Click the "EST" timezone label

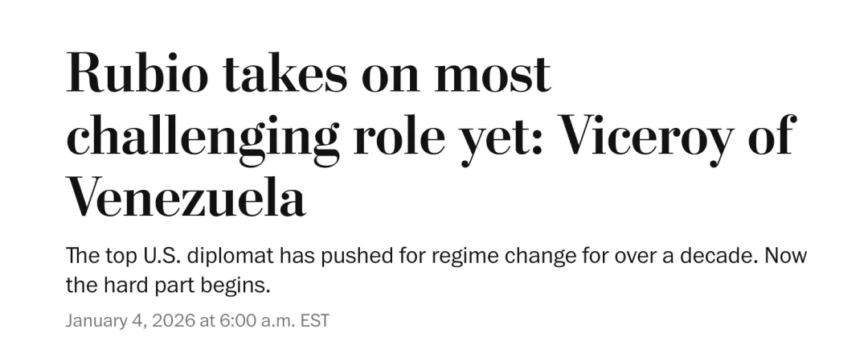(314, 320)
